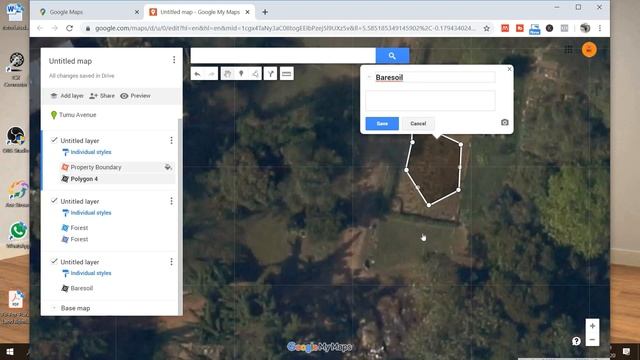Viewport: 640px width, 360px height.
Task: Zoom in on the map
Action: 593,326
